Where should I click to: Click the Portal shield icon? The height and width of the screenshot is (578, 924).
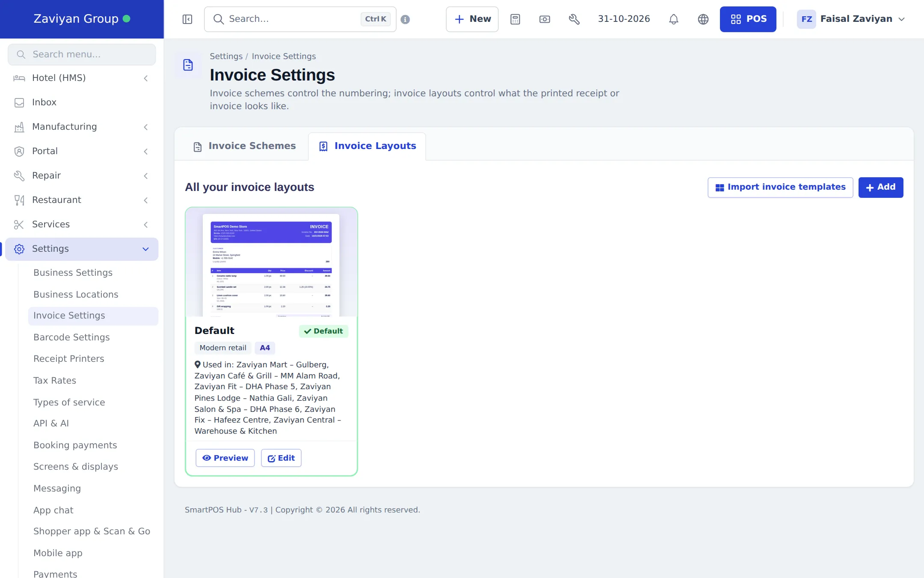click(x=19, y=151)
